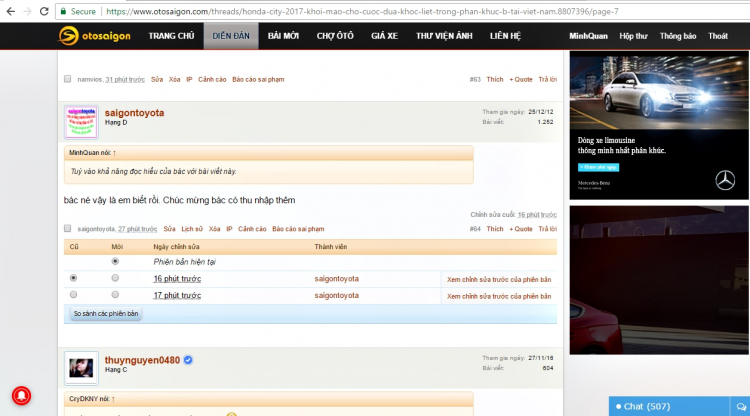The image size is (750, 416).
Task: Click the chat conversations icon beside Chat
Action: [x=741, y=406]
